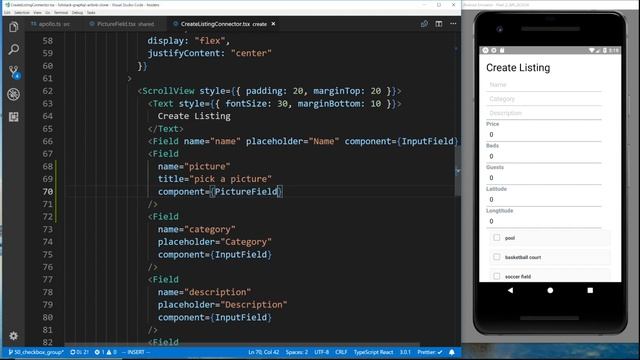Open Source Control view in activity bar
The image size is (640, 360).
tap(13, 72)
